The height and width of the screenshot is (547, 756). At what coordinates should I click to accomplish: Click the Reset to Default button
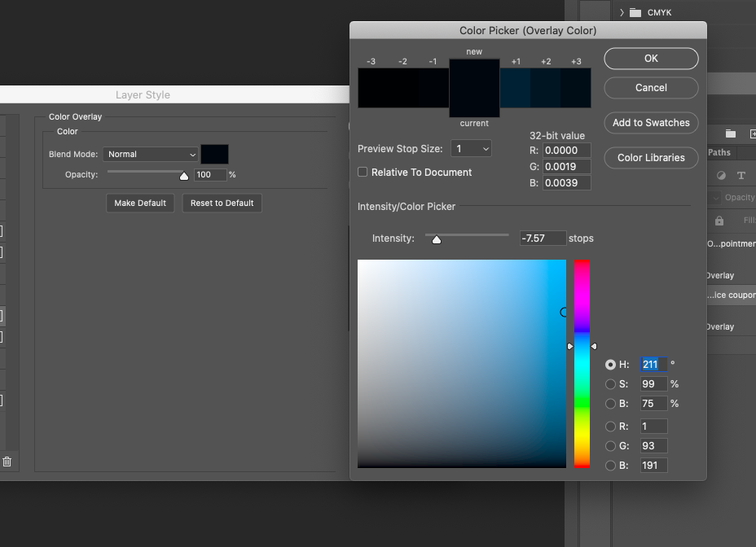pyautogui.click(x=222, y=203)
